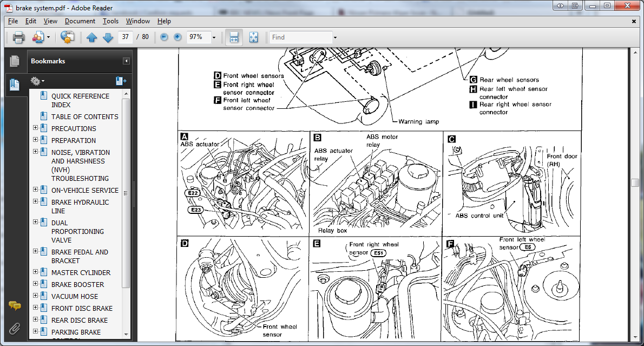644x346 pixels.
Task: Go to previous page with up arrow
Action: 91,37
